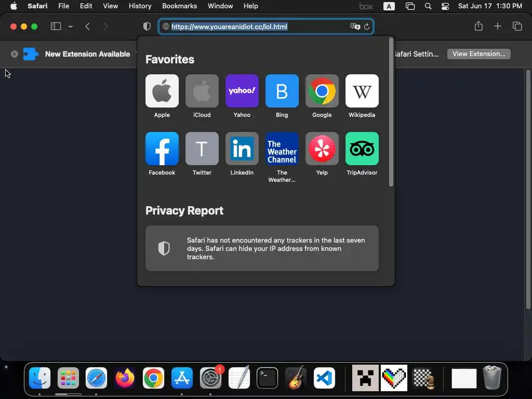Click the View Extension... button
The height and width of the screenshot is (399, 532).
coord(478,54)
